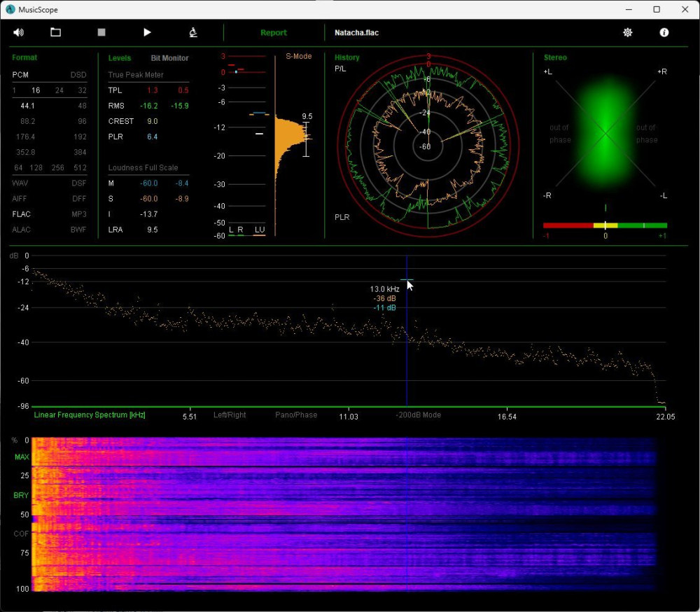Stop playback with the square stop button
Viewport: 700px width, 612px height.
pyautogui.click(x=101, y=32)
